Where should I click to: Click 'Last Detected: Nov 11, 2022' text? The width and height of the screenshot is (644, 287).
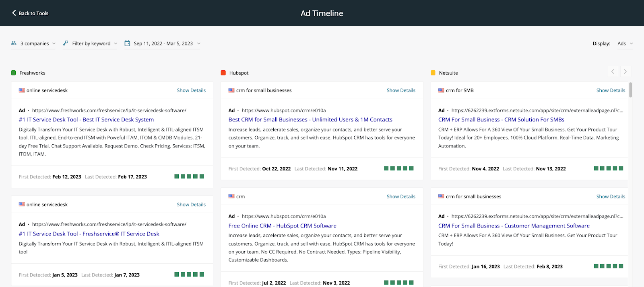point(326,169)
